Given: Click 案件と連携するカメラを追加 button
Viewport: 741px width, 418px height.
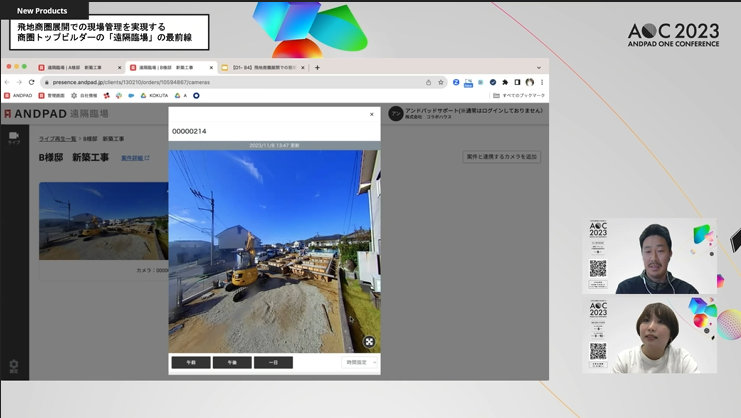Looking at the screenshot, I should click(x=501, y=157).
